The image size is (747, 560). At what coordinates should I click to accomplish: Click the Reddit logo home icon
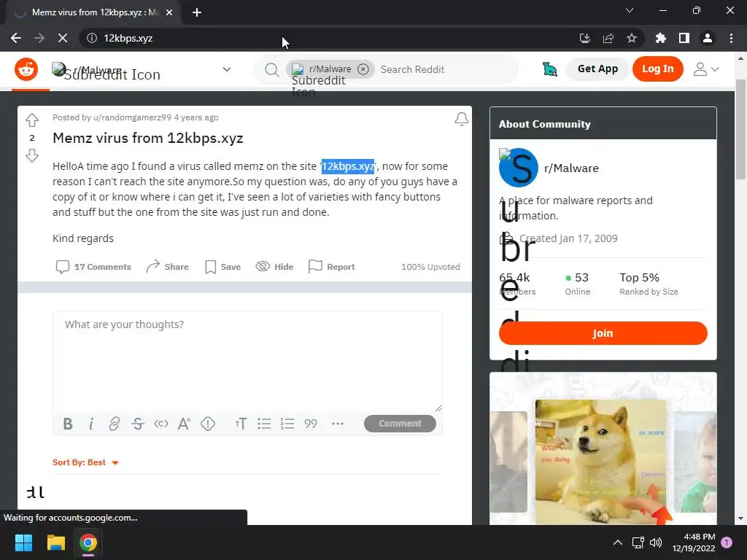click(x=26, y=69)
